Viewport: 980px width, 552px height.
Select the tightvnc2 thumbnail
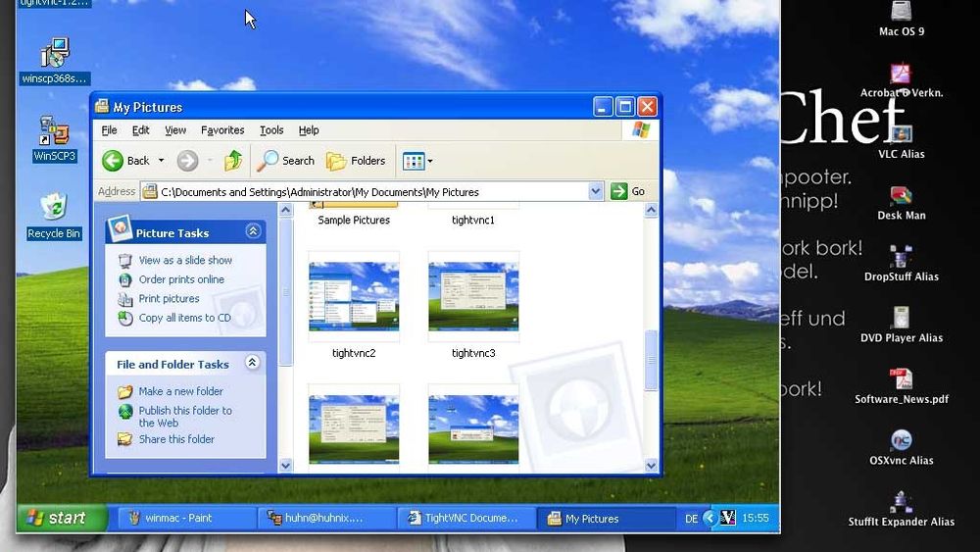pos(354,296)
